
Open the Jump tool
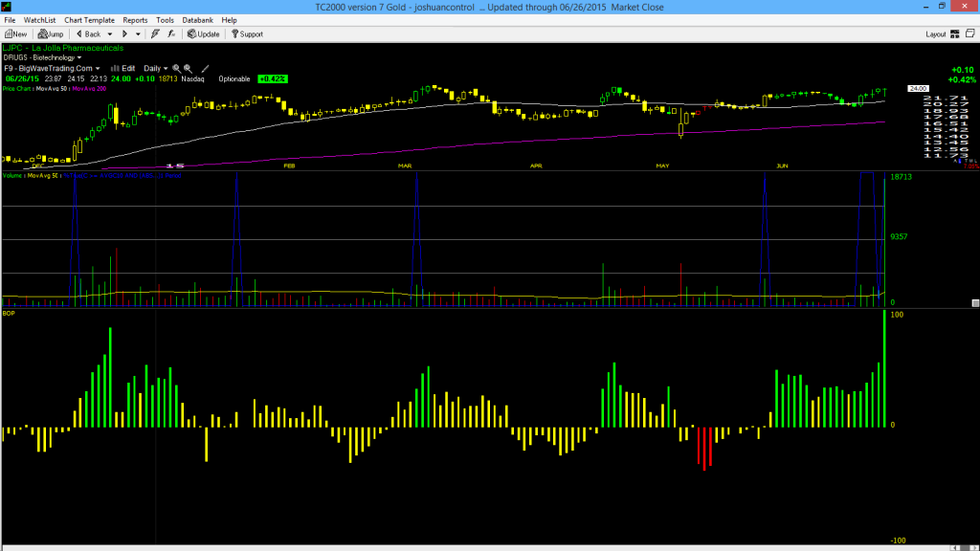point(51,34)
